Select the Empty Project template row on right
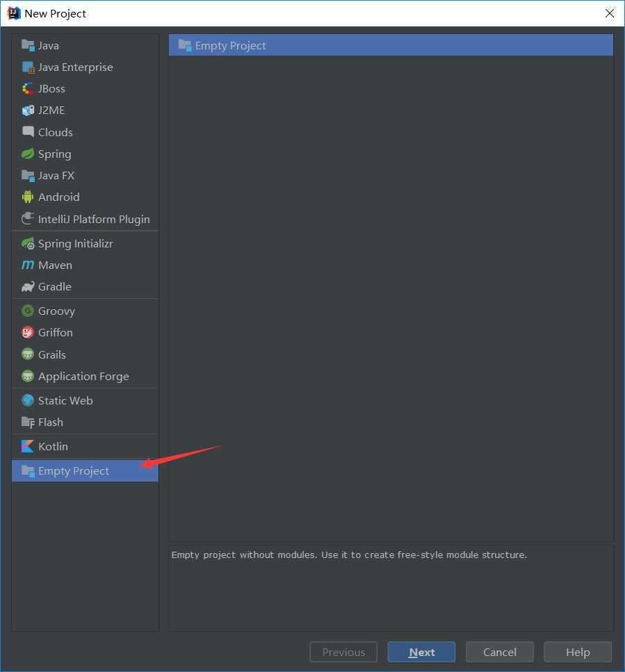This screenshot has width=625, height=672. click(391, 45)
